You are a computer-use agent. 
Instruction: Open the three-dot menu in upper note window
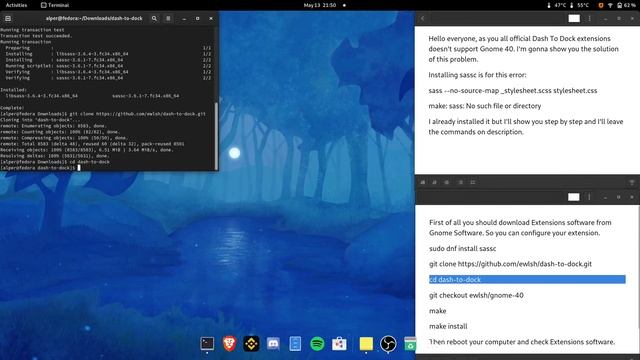(589, 18)
